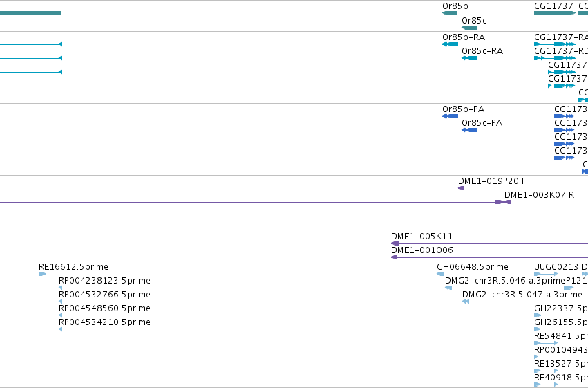The image size is (588, 388).
Task: Select the RE54841 EST arrow
Action: tap(546, 343)
